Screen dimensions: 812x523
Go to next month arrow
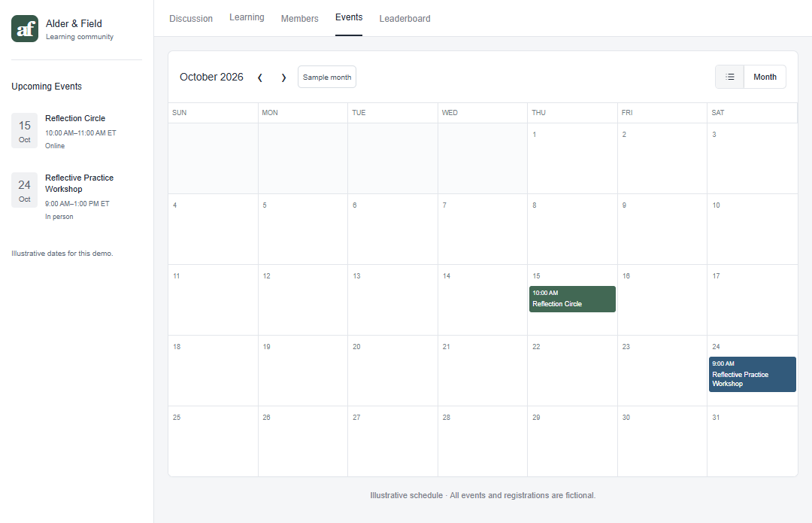pyautogui.click(x=283, y=78)
